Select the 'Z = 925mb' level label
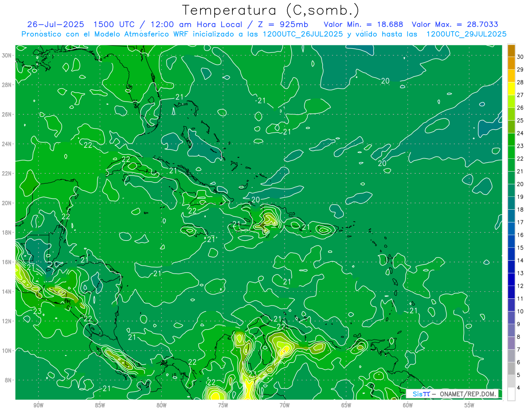 (x=282, y=24)
